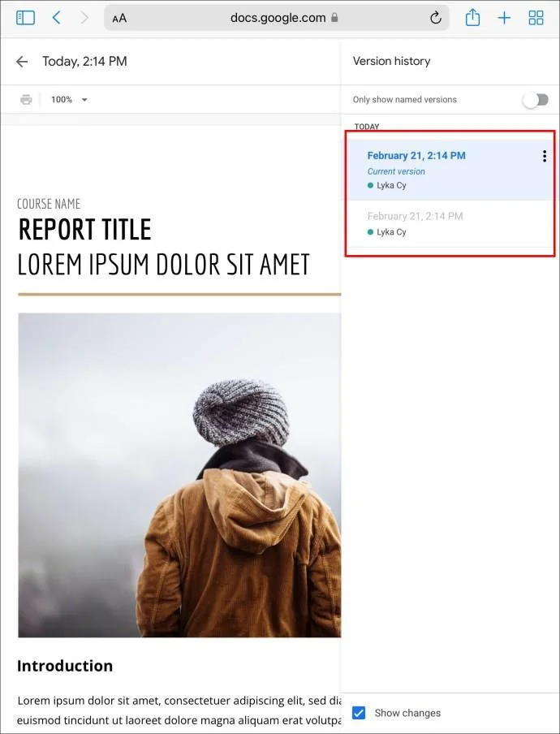Reload the current page
Image resolution: width=560 pixels, height=734 pixels.
coord(436,18)
